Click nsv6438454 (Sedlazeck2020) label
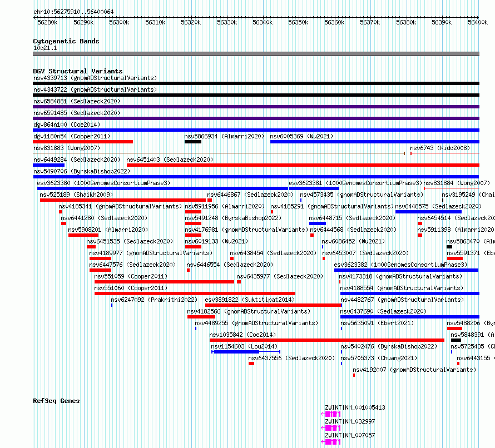 [x=273, y=253]
